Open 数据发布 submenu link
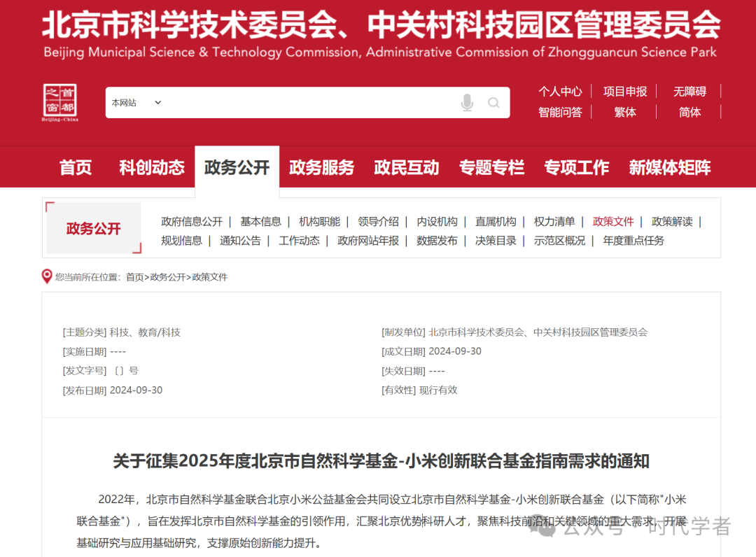Screen dimensions: 756x557 (x=437, y=241)
